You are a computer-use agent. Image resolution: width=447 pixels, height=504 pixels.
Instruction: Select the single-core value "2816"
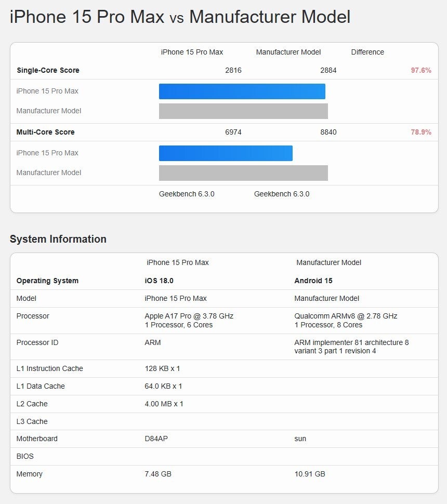(x=233, y=70)
